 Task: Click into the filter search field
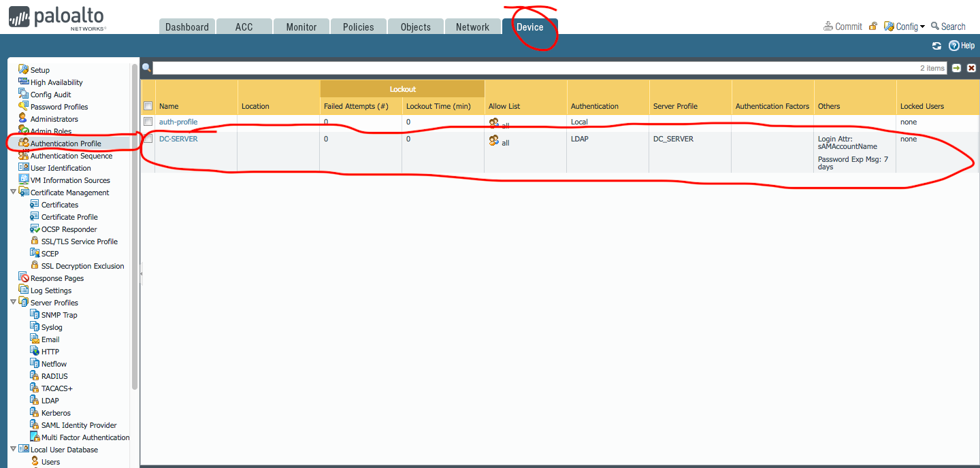pyautogui.click(x=535, y=68)
